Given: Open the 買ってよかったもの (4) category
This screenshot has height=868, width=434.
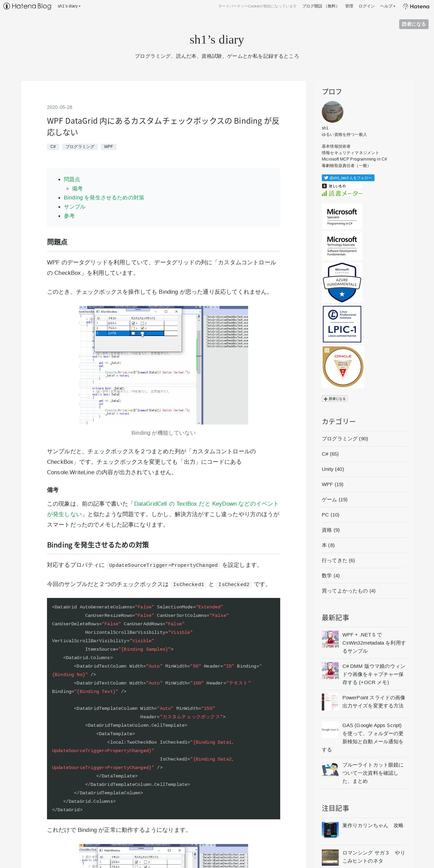Looking at the screenshot, I should pos(348,591).
